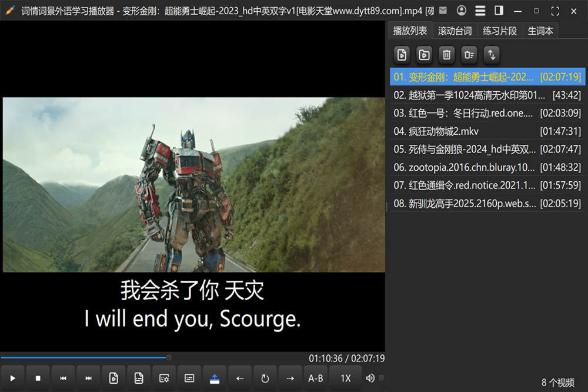Open a video file from bottom toolbar
Viewport: 588px width, 392px height.
coord(114,378)
